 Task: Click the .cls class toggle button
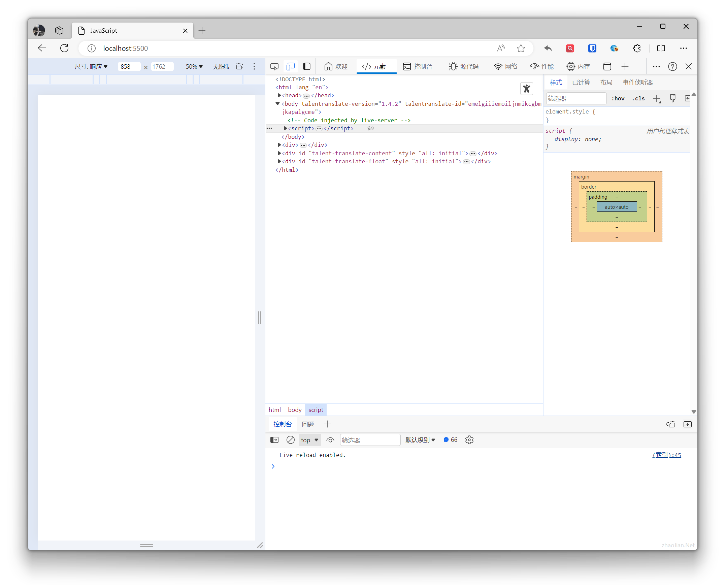638,99
